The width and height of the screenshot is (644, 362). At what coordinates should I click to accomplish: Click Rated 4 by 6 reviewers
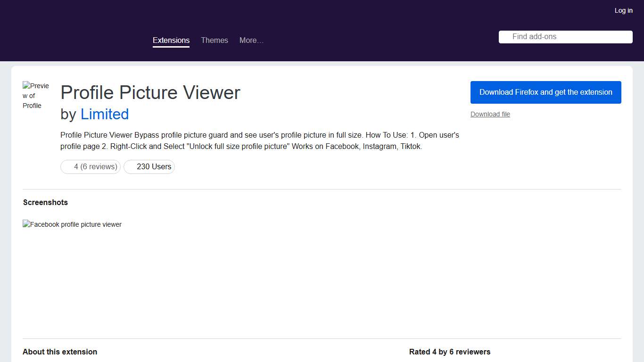point(449,352)
